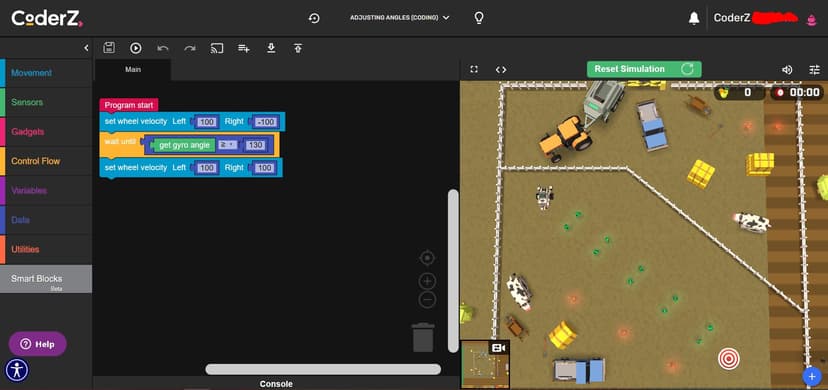Upload a program with upload icon
Image resolution: width=828 pixels, height=390 pixels.
pyautogui.click(x=298, y=49)
